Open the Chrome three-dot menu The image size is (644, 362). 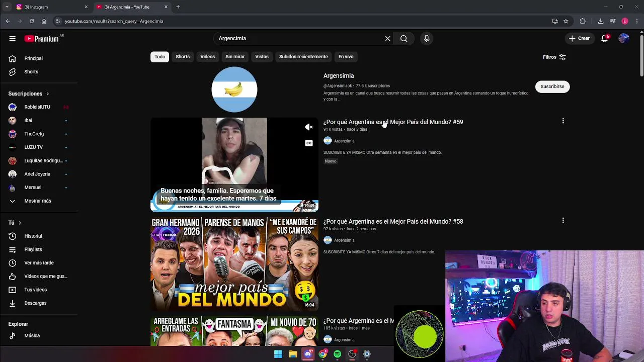637,21
